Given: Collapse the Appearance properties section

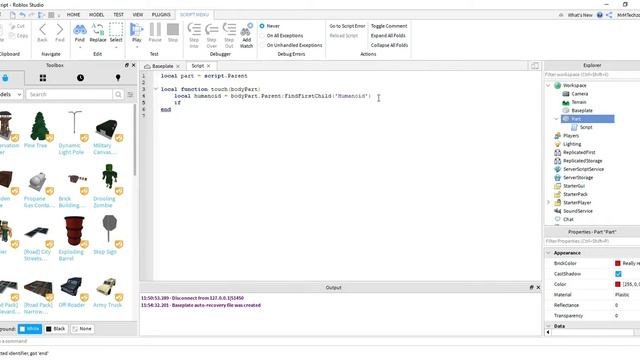Looking at the screenshot, I should tap(548, 253).
